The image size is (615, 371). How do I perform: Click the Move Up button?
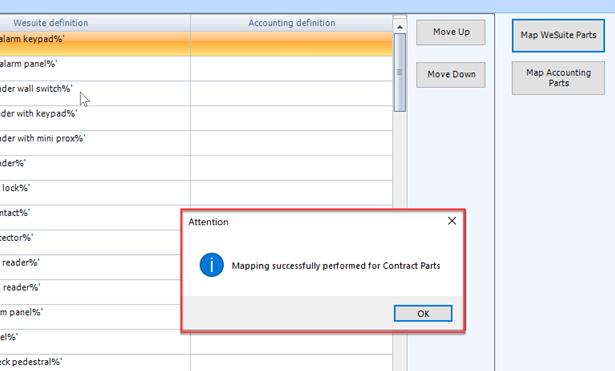[x=451, y=32]
